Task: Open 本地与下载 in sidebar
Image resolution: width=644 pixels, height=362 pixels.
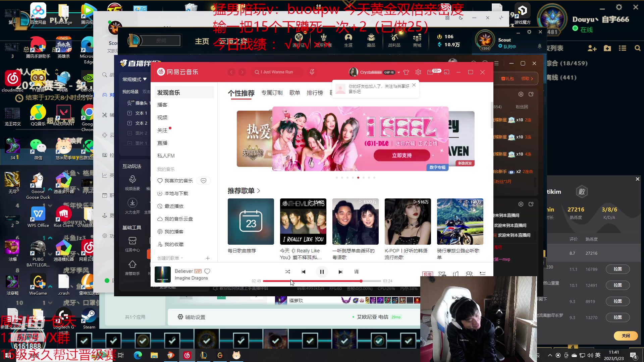Action: coord(173,193)
